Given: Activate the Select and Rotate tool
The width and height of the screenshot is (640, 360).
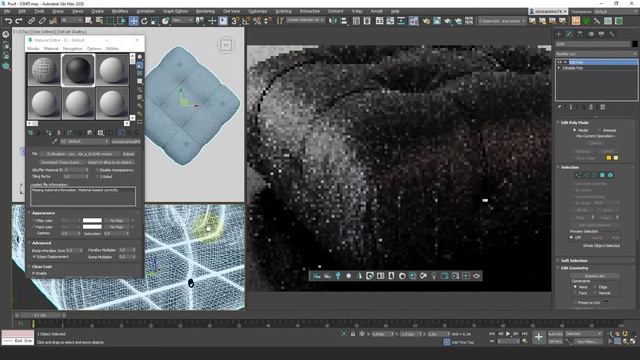Looking at the screenshot, I should point(144,20).
